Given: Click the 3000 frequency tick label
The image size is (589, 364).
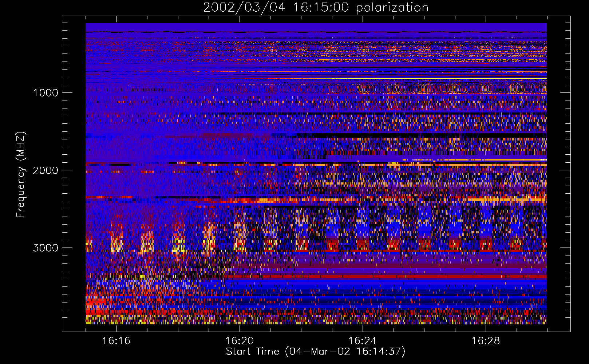Looking at the screenshot, I should tap(46, 248).
